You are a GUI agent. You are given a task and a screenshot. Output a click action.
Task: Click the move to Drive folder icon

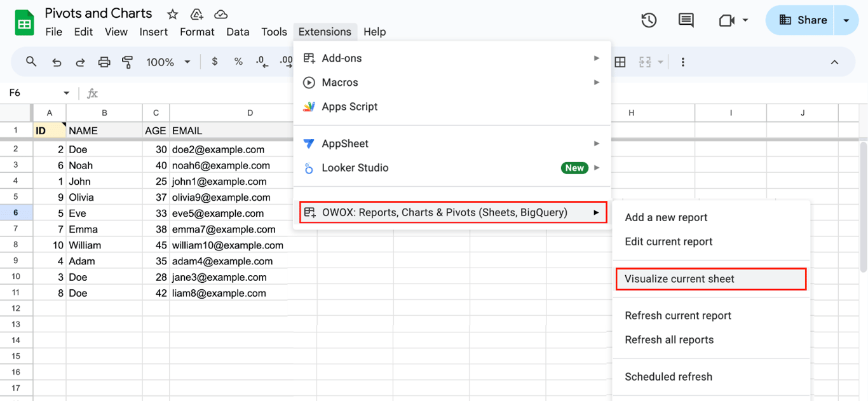pos(196,14)
